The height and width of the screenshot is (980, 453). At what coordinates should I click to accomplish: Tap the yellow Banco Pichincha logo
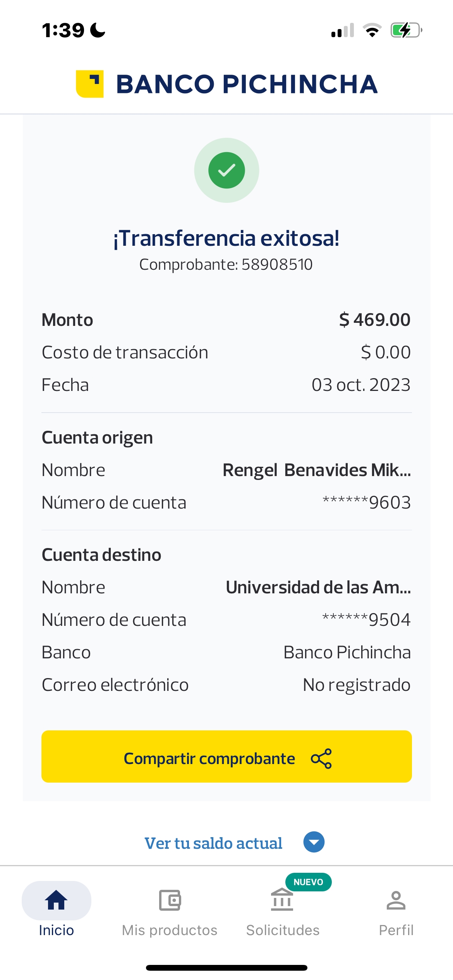(90, 84)
